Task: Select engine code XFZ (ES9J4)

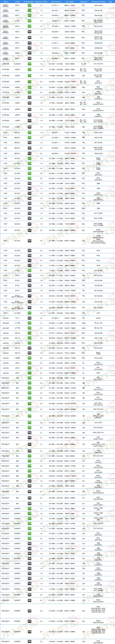Action: pyautogui.click(x=98, y=428)
